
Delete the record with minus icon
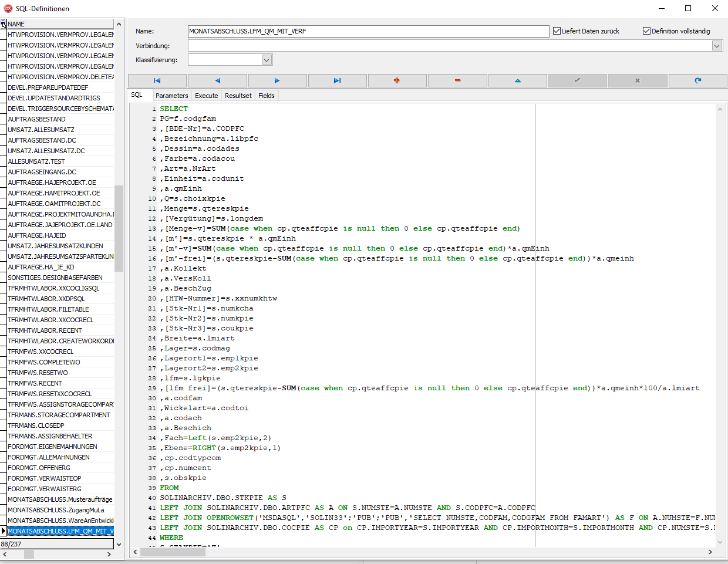[x=457, y=80]
